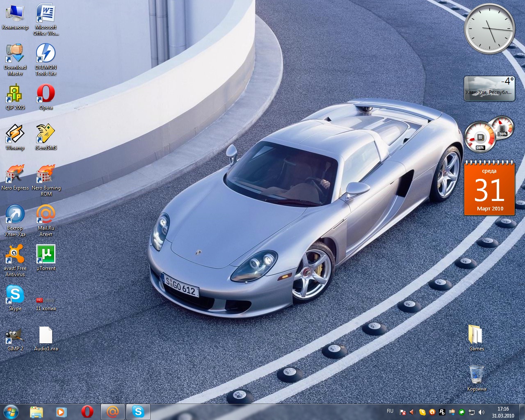525x420 pixels.
Task: Click the white speaker volume tray icon
Action: coord(481,412)
